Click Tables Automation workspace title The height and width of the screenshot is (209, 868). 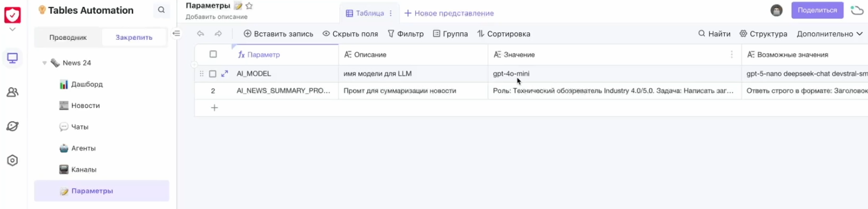click(x=91, y=10)
